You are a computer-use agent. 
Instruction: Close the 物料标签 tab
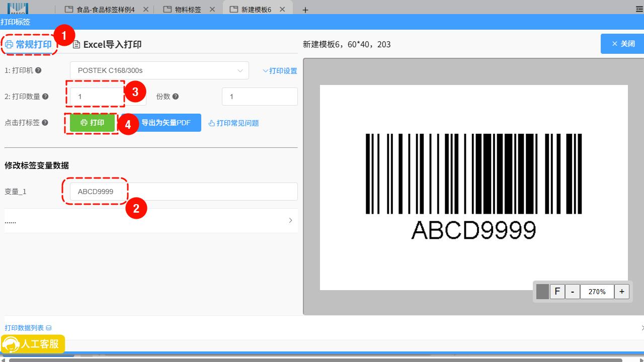pos(212,10)
